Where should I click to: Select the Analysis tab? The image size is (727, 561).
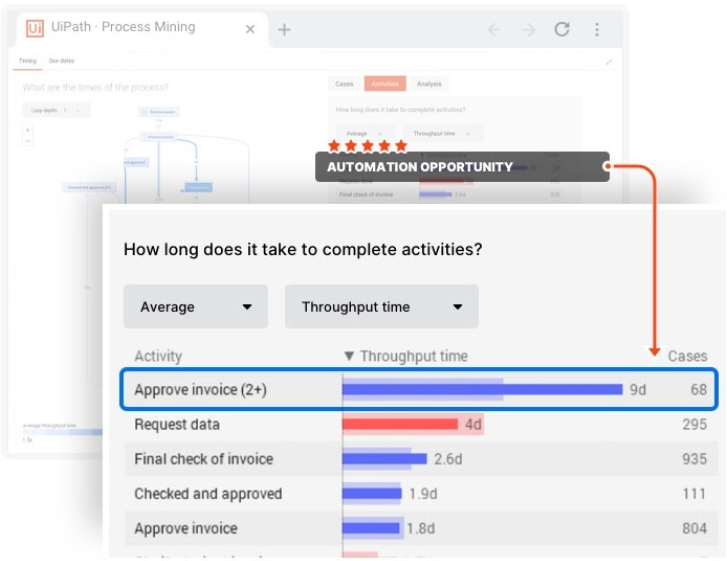pos(429,84)
